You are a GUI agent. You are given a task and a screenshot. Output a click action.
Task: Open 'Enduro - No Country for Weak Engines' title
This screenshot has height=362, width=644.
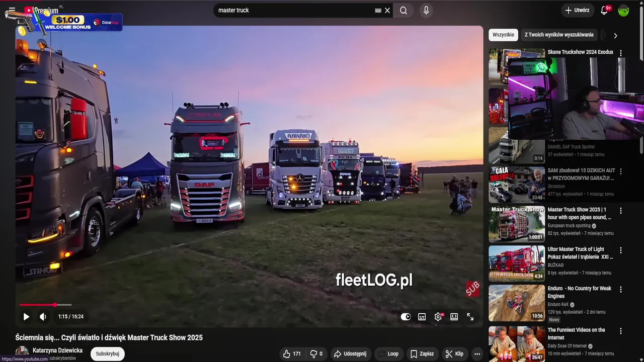(x=580, y=292)
